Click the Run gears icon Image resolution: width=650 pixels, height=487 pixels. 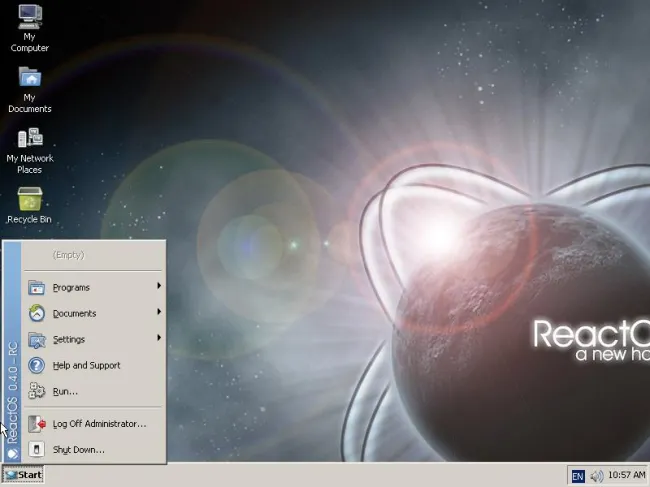point(36,391)
